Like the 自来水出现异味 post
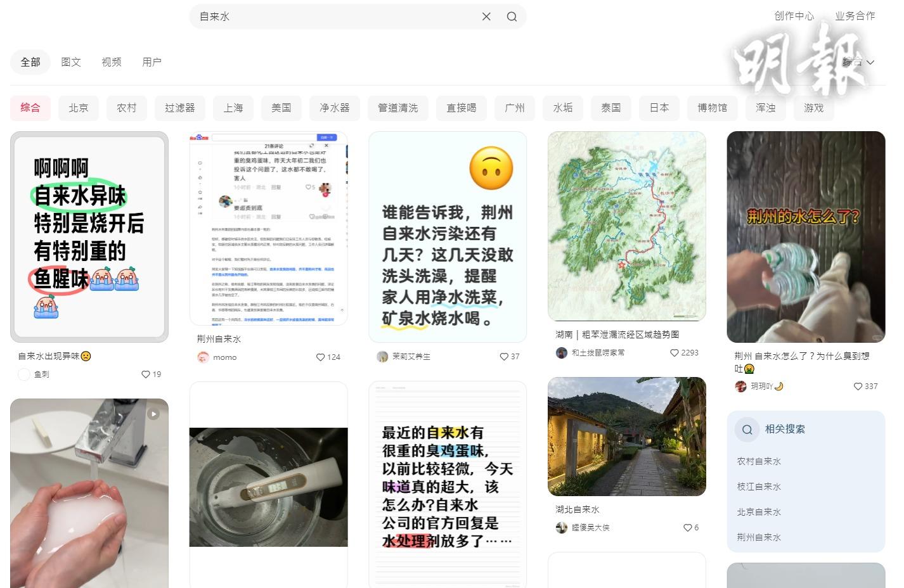Image resolution: width=904 pixels, height=588 pixels. tap(146, 374)
